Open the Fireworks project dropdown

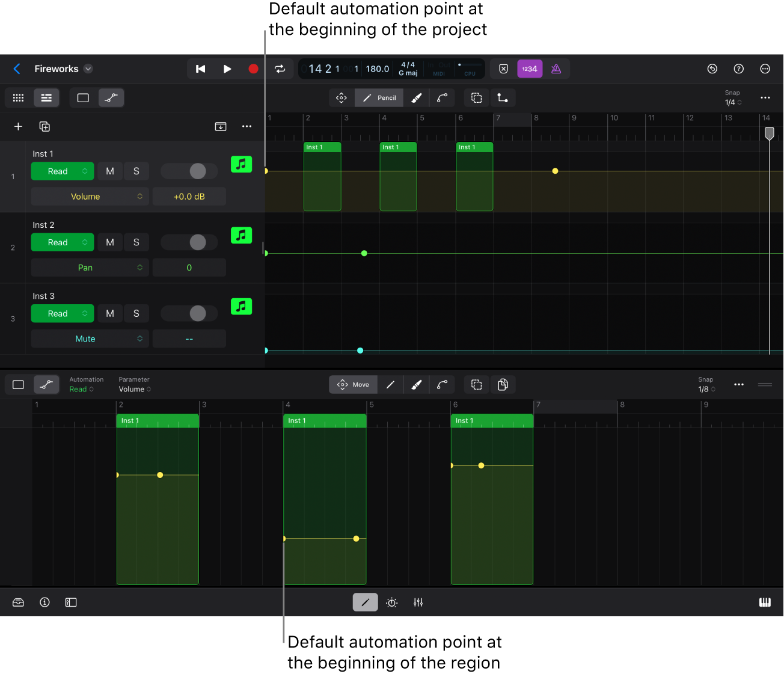pyautogui.click(x=88, y=69)
